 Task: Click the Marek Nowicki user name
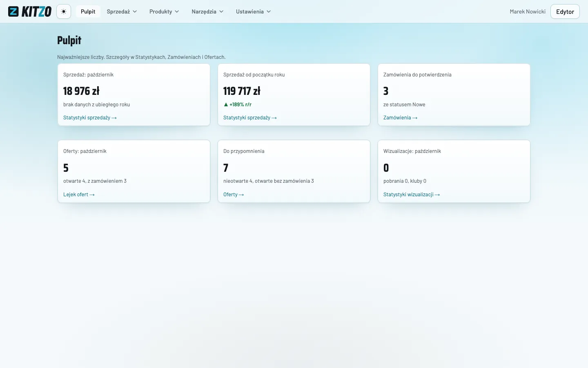pyautogui.click(x=528, y=11)
